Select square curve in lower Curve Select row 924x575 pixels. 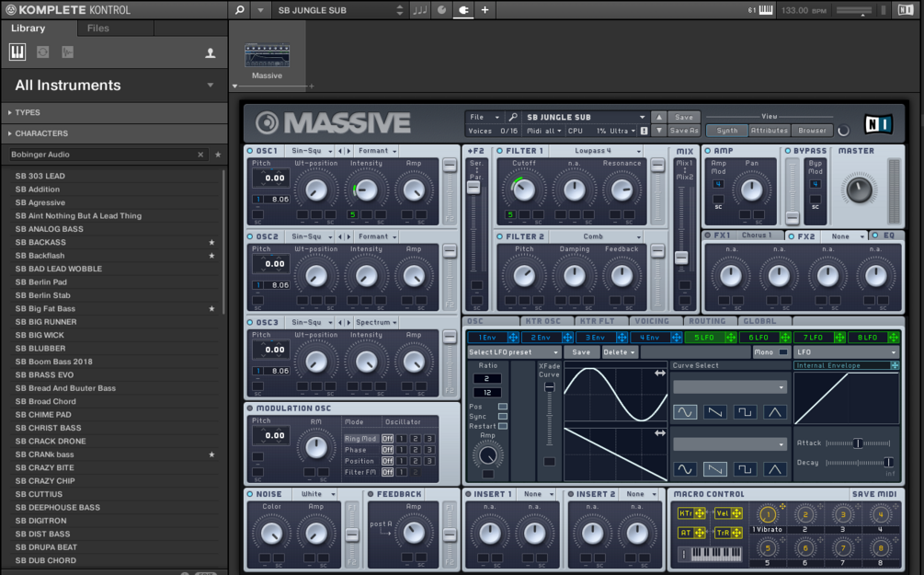point(745,469)
